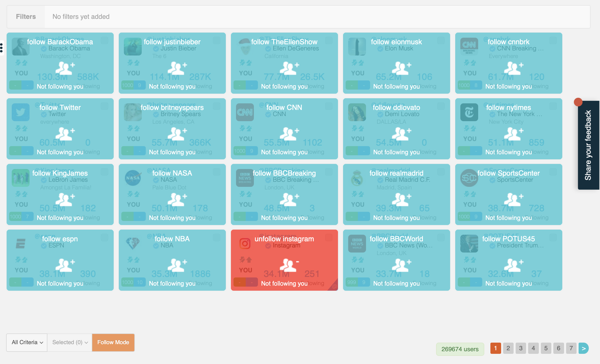Tick the selection checkbox on justinbieber card
The image size is (600, 364).
coord(216,40)
